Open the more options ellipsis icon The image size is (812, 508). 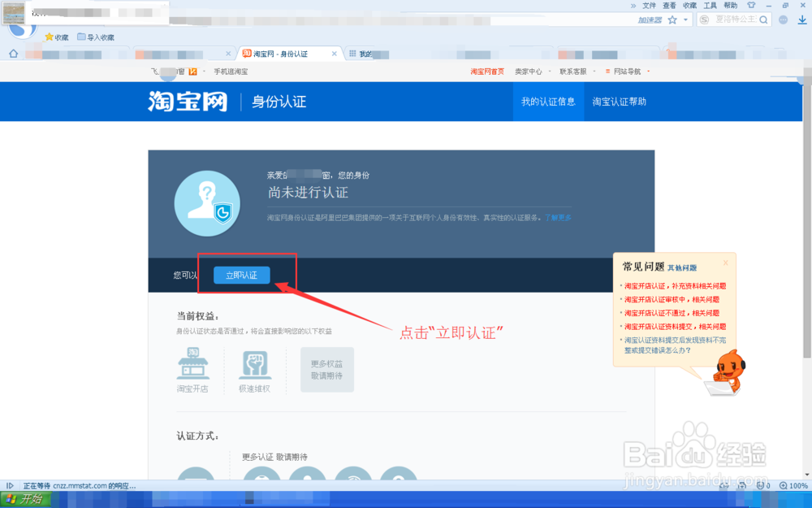point(784,20)
